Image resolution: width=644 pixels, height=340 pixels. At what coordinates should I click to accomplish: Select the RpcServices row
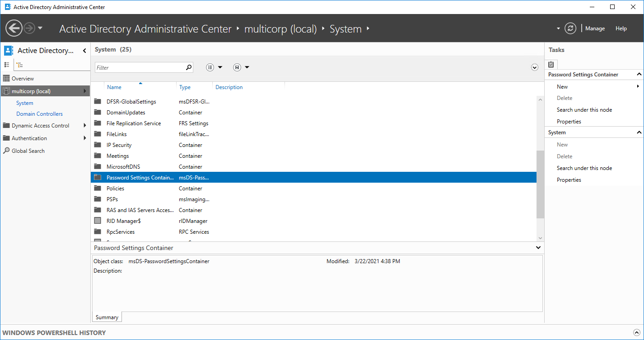click(313, 232)
